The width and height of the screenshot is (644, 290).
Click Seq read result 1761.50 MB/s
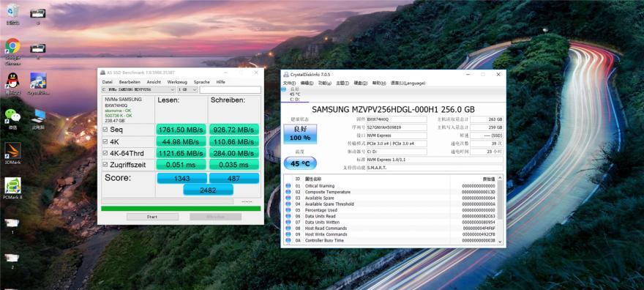pyautogui.click(x=181, y=130)
